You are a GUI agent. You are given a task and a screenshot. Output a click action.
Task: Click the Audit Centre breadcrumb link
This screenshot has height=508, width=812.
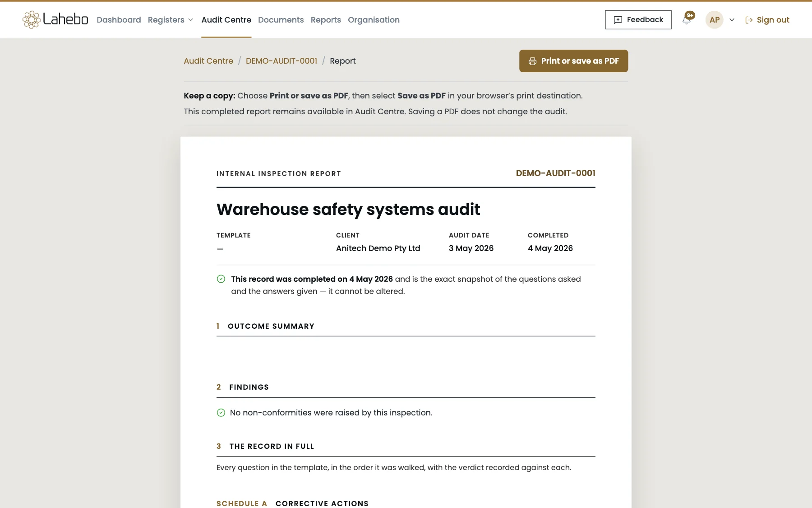[208, 61]
